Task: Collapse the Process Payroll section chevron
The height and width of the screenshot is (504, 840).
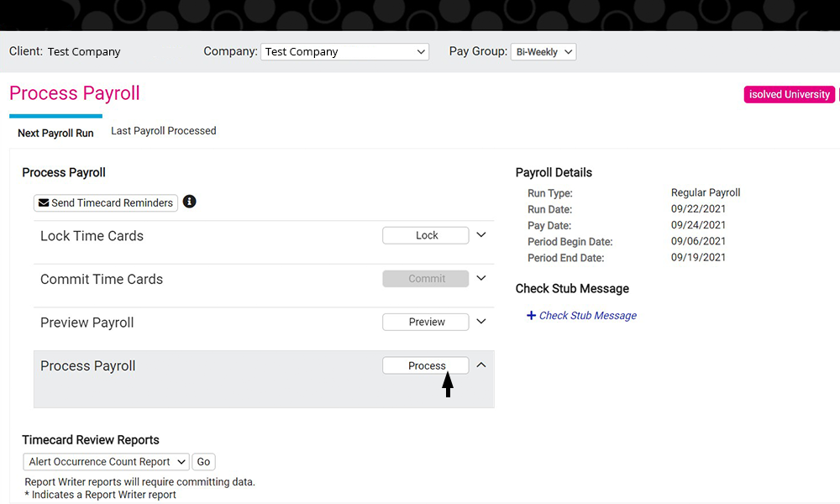Action: [481, 365]
